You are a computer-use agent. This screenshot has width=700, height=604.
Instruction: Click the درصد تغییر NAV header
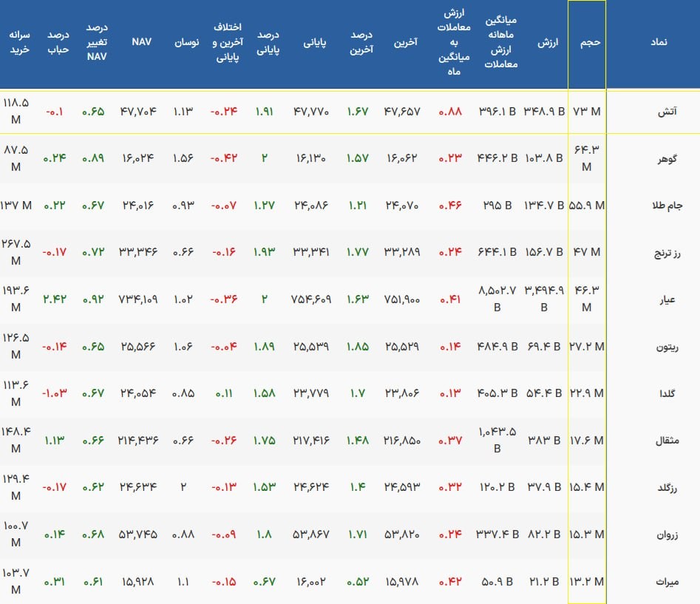[x=96, y=42]
